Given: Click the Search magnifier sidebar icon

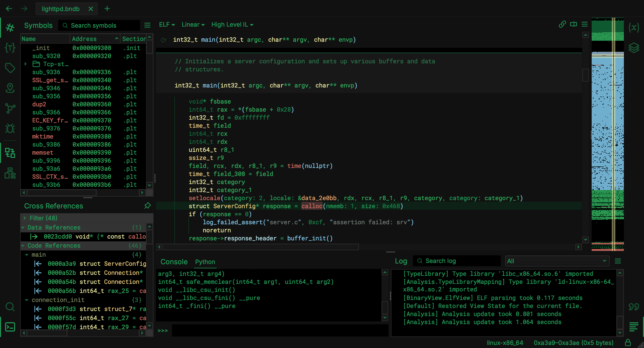Looking at the screenshot, I should pyautogui.click(x=10, y=307).
